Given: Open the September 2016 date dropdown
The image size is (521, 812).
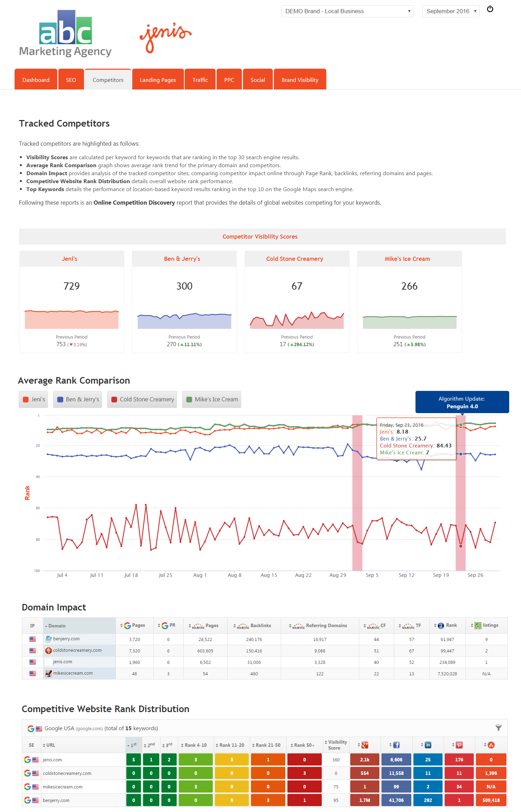Looking at the screenshot, I should click(x=451, y=11).
